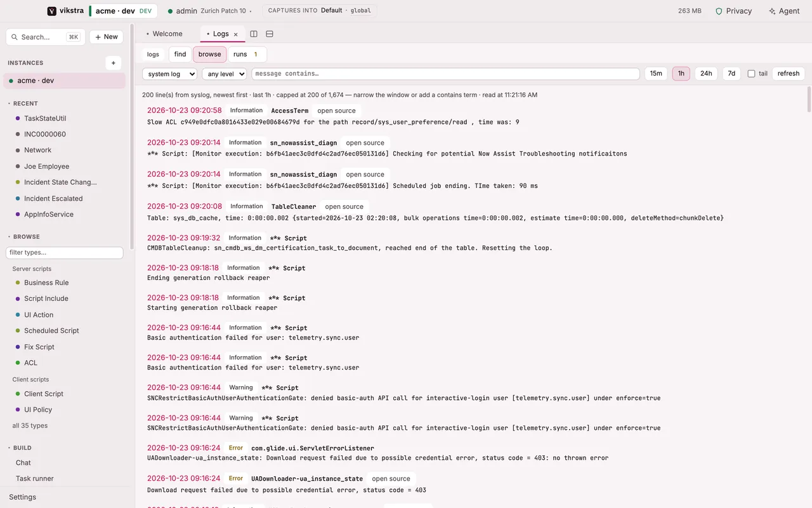812x508 pixels.
Task: Browse Client Script type
Action: pos(44,394)
